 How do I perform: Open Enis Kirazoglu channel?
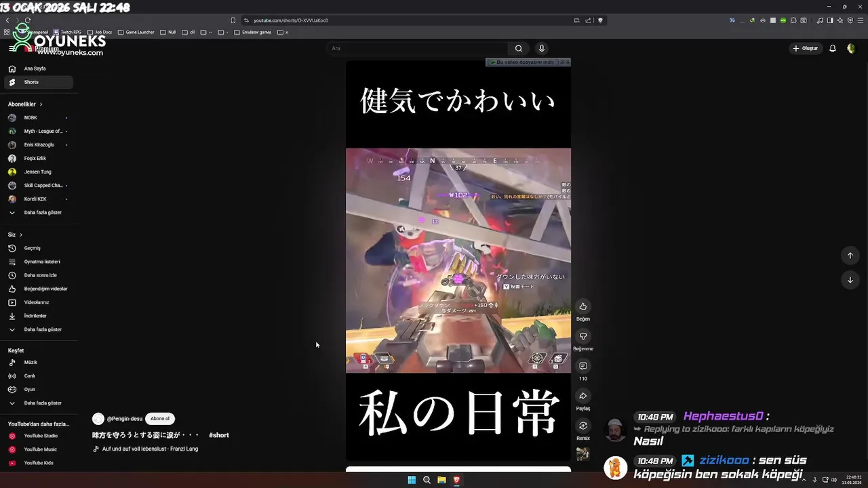coord(39,144)
